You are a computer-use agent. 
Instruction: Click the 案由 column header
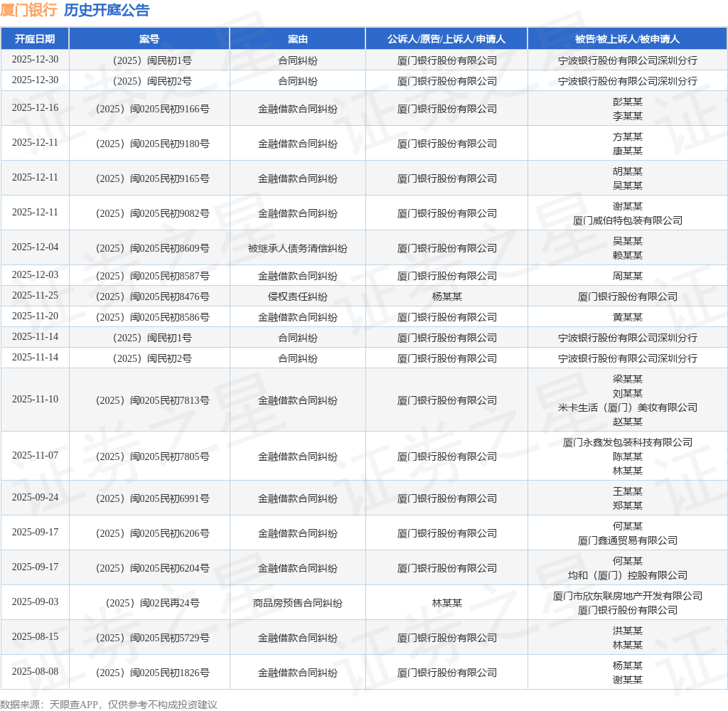tap(298, 39)
